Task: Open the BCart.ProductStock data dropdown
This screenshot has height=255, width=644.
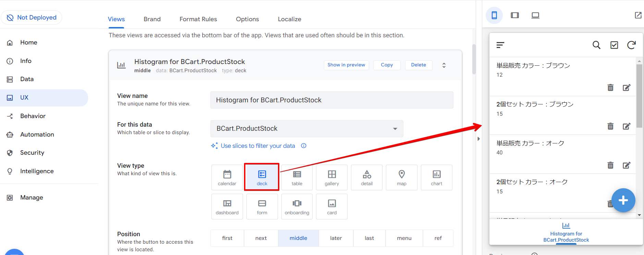Action: (x=307, y=129)
